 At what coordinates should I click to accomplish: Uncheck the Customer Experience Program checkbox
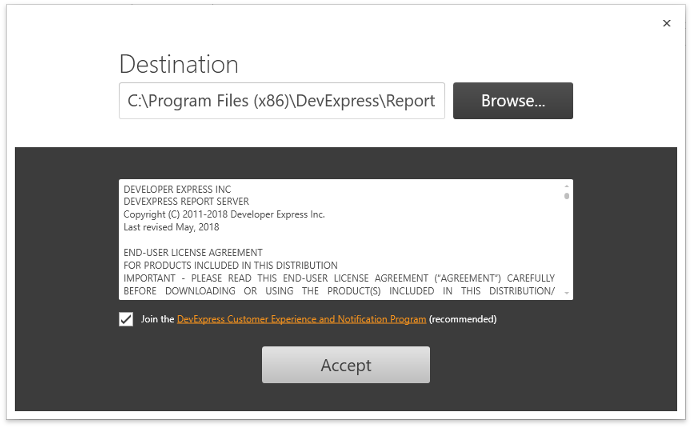126,319
